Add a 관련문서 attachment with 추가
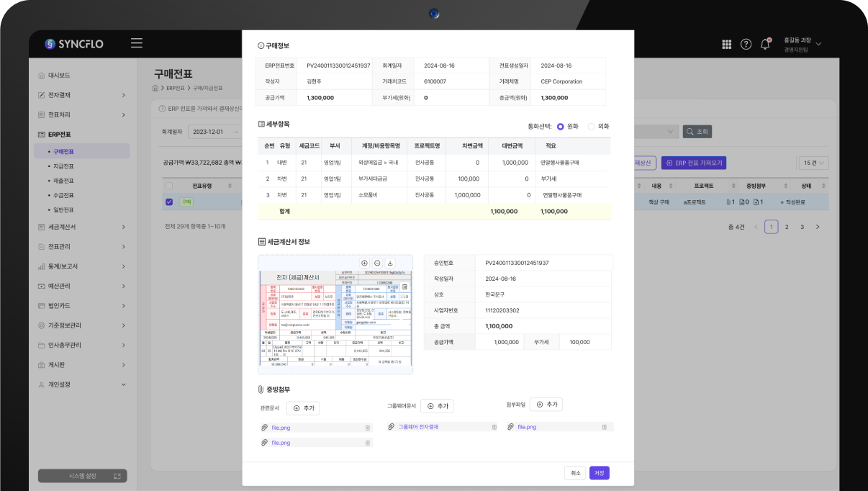This screenshot has width=868, height=491. click(x=303, y=408)
